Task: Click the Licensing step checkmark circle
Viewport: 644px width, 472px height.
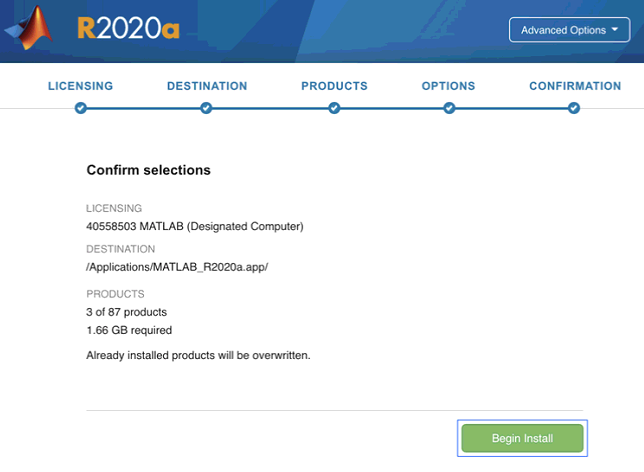Action: (80, 108)
